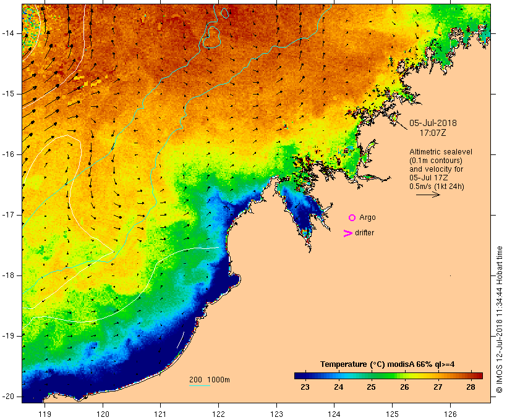
Task: Click the IMOS copyright timestamp text
Action: coord(500,319)
